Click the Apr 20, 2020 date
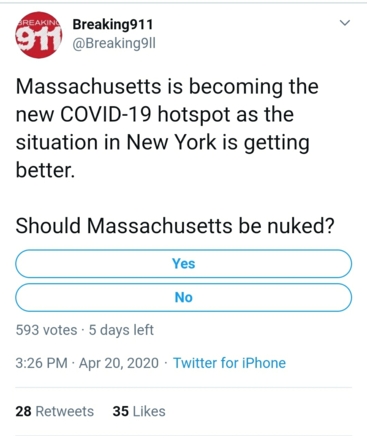Viewport: 367px width, 436px height. (119, 363)
